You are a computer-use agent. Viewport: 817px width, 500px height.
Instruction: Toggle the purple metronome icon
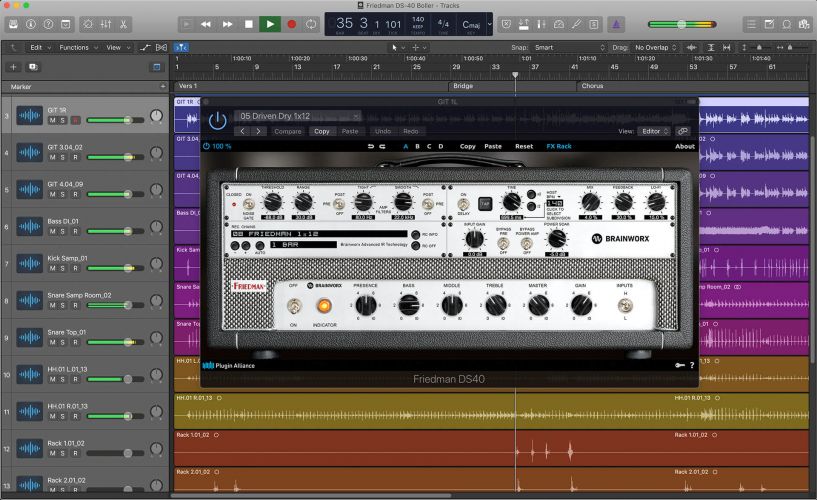[616, 24]
